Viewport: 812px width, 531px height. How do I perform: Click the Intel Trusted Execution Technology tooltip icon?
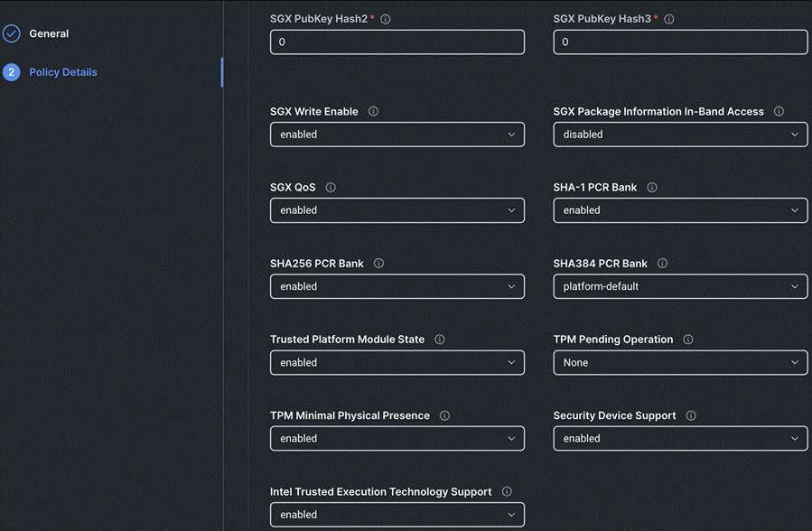click(x=507, y=491)
